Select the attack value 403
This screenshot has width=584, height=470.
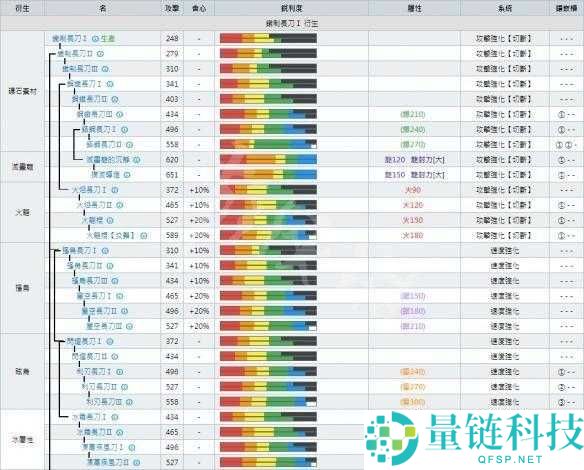172,99
